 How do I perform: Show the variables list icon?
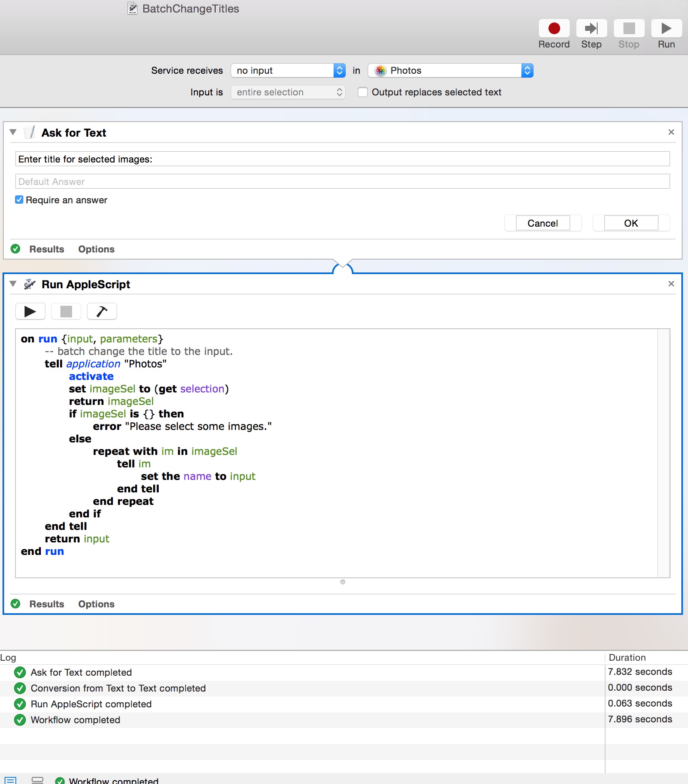click(37, 780)
